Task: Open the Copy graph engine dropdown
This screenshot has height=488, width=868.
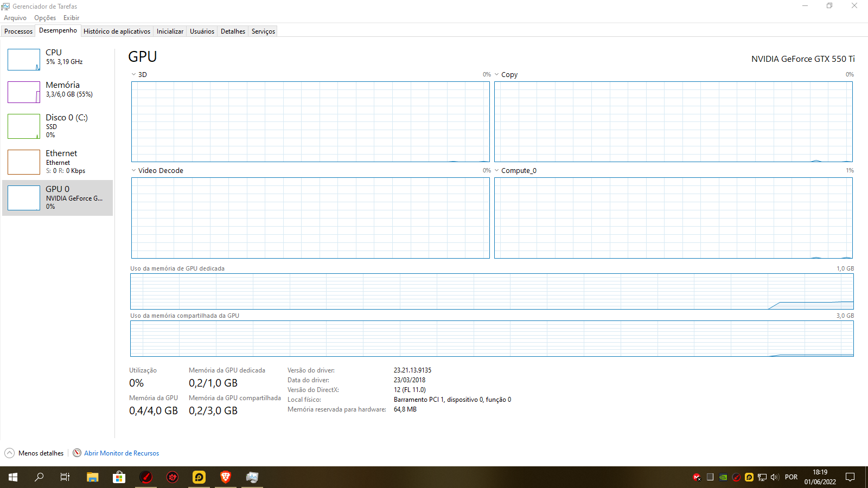Action: pyautogui.click(x=496, y=75)
